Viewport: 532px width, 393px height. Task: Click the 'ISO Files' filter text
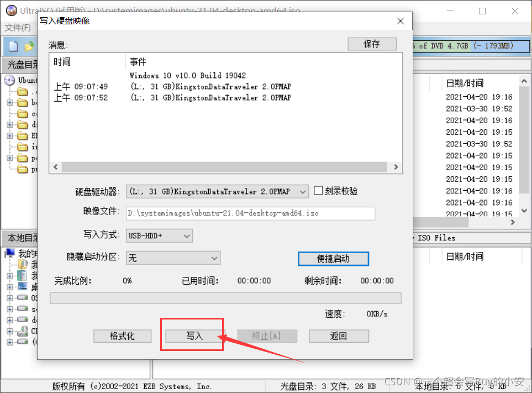tap(436, 238)
